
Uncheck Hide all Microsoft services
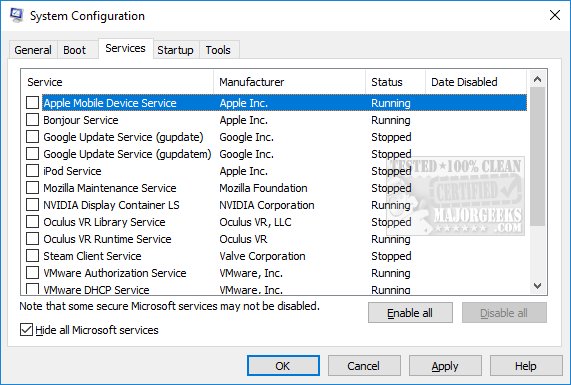point(26,330)
